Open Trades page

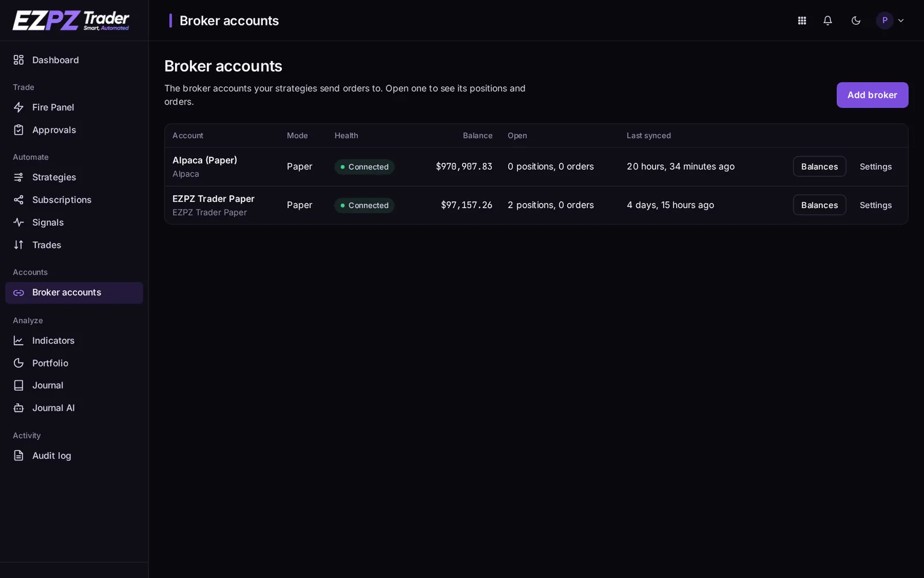click(74, 245)
